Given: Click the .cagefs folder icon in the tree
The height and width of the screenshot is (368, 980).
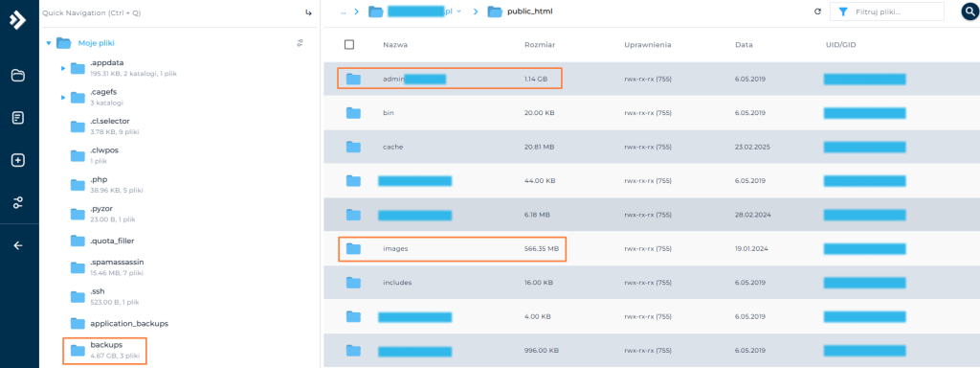Looking at the screenshot, I should (78, 97).
